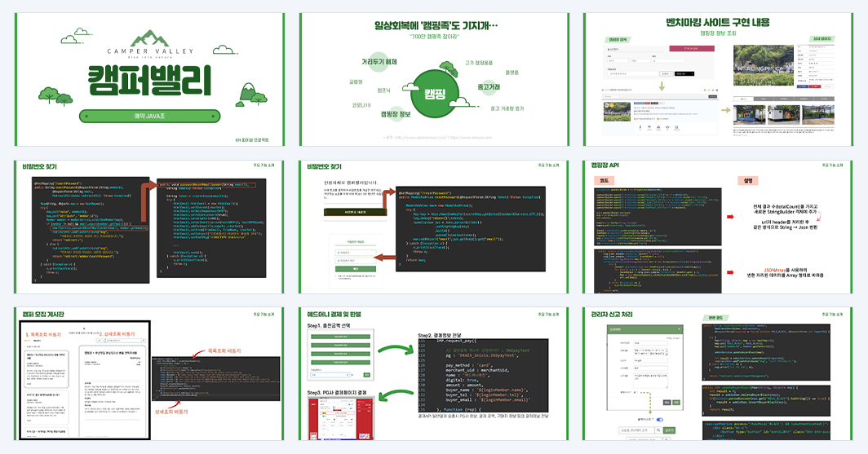This screenshot has height=454, width=868.
Task: Click the mountain logo above CAMPER VALLEY
Action: (x=149, y=38)
